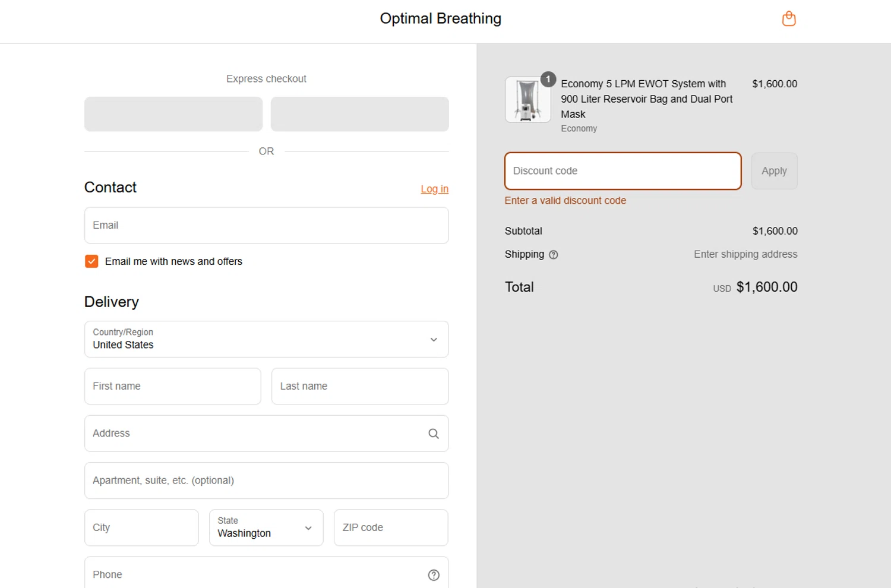Show shipping info question mark icon

[x=554, y=255]
